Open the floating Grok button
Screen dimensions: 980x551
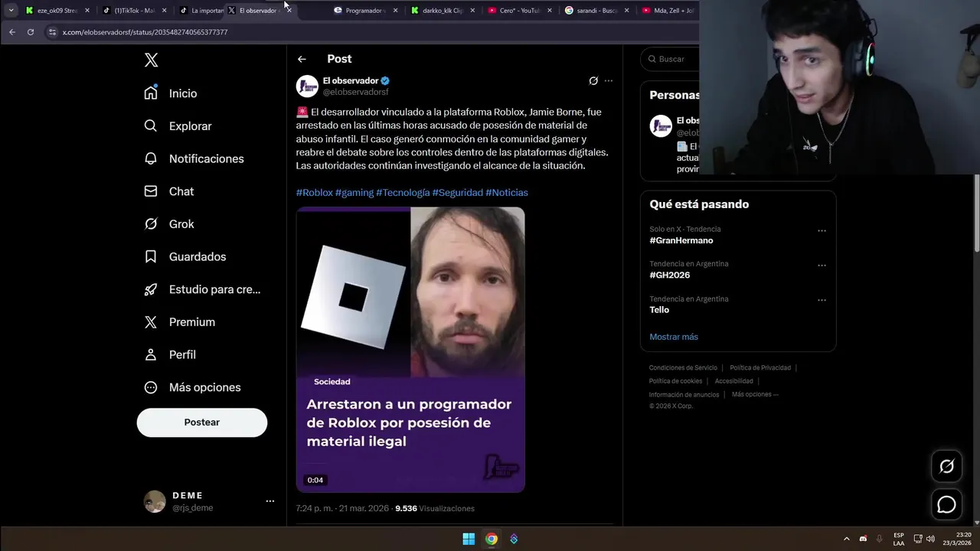(947, 466)
